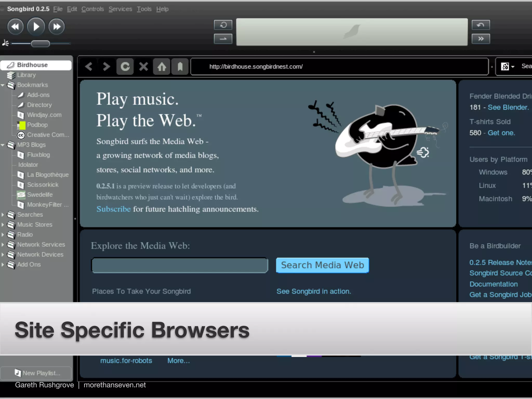The height and width of the screenshot is (399, 532).
Task: Open the Help menu
Action: (x=162, y=9)
